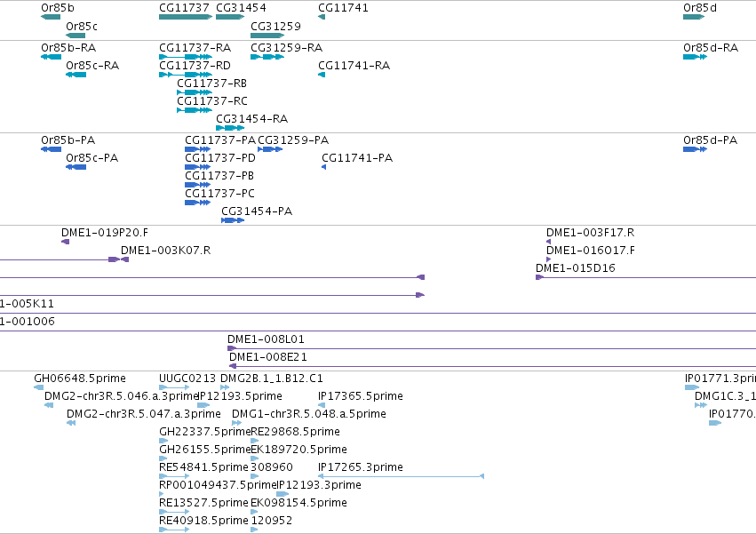756x534 pixels.
Task: Click the CG11741 gene label
Action: 343,8
